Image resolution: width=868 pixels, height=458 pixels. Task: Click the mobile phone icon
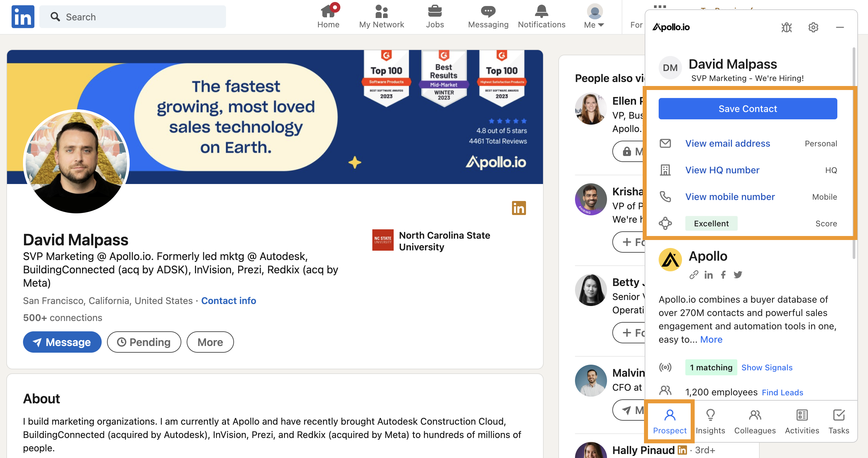(x=665, y=196)
